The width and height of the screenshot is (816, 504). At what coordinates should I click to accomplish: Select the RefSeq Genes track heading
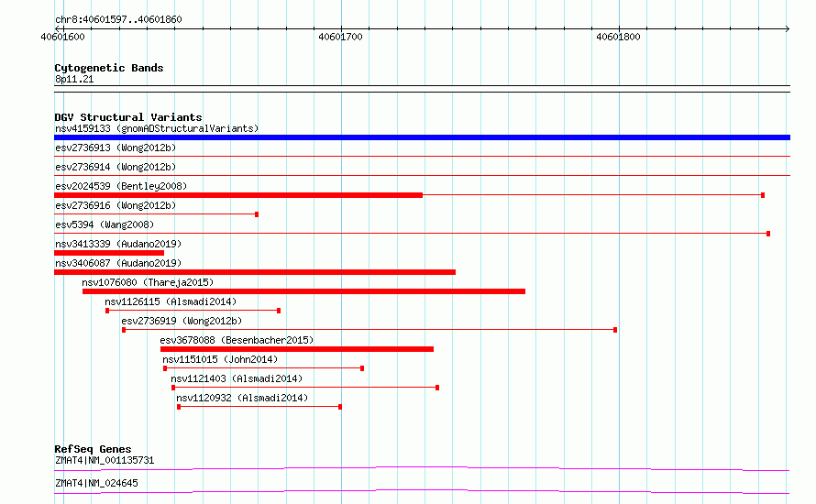click(93, 449)
